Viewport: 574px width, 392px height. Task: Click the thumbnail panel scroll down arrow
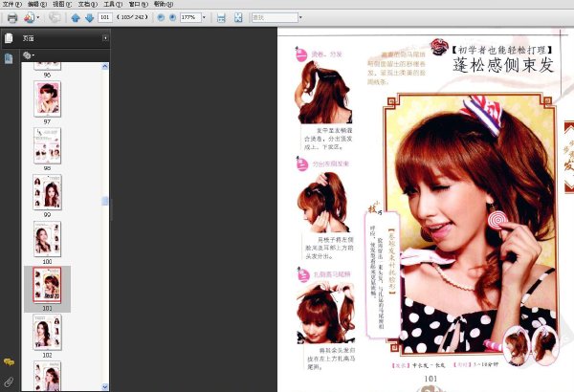(x=105, y=387)
